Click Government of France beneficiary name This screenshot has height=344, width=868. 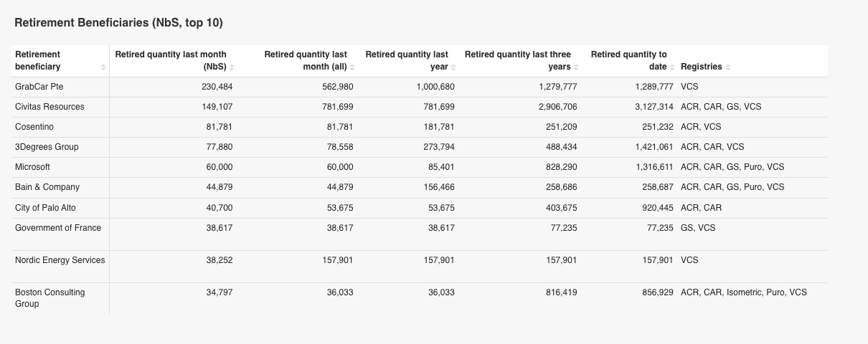(58, 228)
